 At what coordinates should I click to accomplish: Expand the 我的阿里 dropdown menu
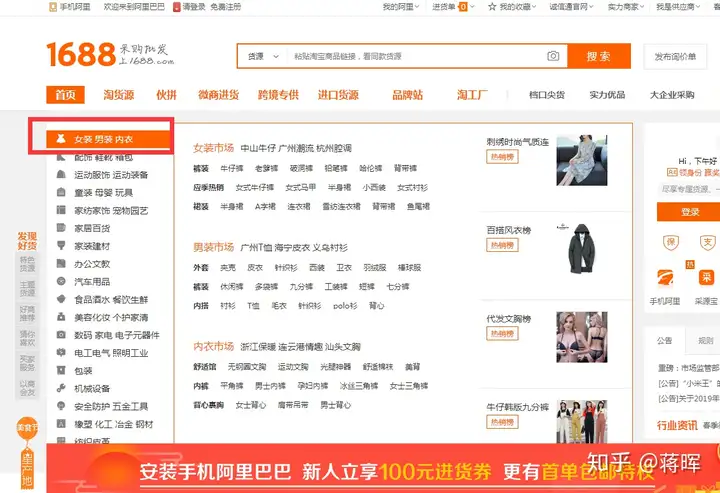pyautogui.click(x=401, y=6)
